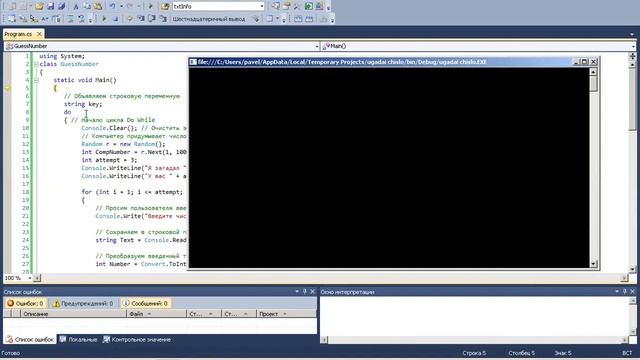The width and height of the screenshot is (640, 360).
Task: Click the Find in Files icon before txtInfo
Action: pyautogui.click(x=165, y=6)
